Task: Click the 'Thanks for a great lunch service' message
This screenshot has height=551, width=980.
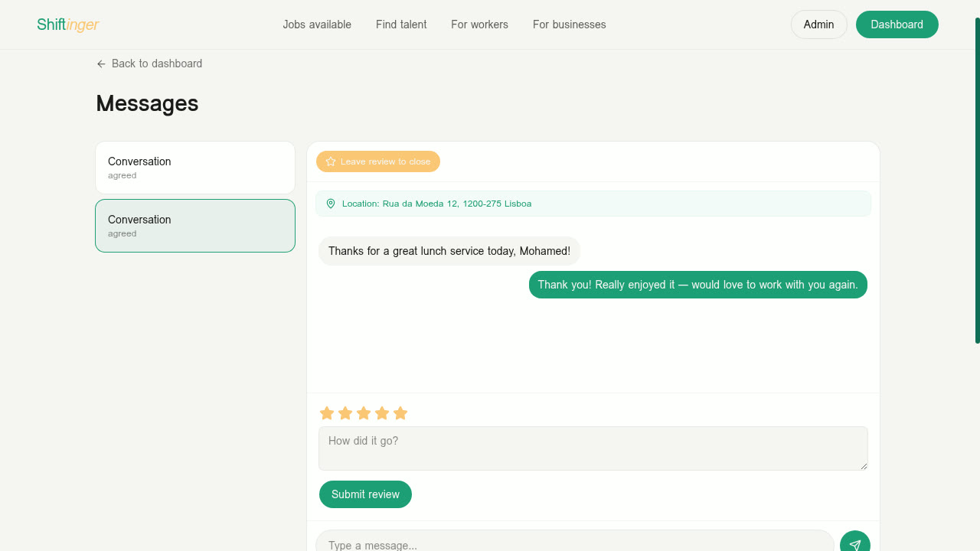Action: click(x=449, y=251)
